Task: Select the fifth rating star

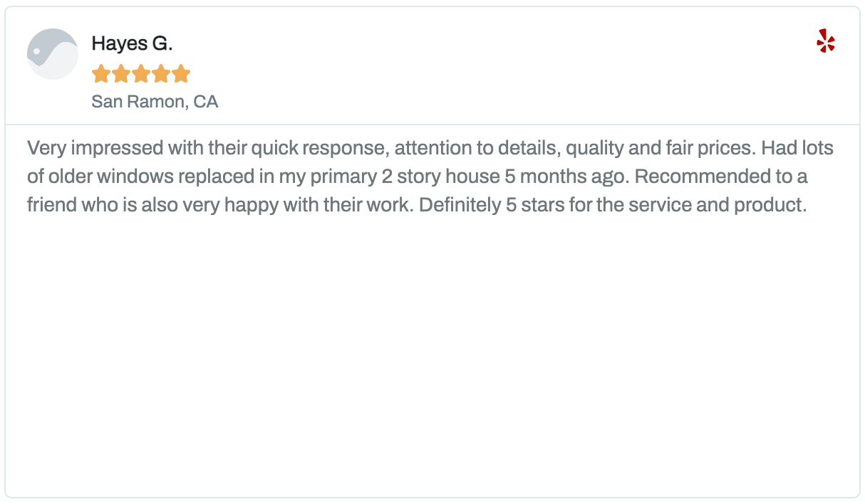Action: point(181,74)
